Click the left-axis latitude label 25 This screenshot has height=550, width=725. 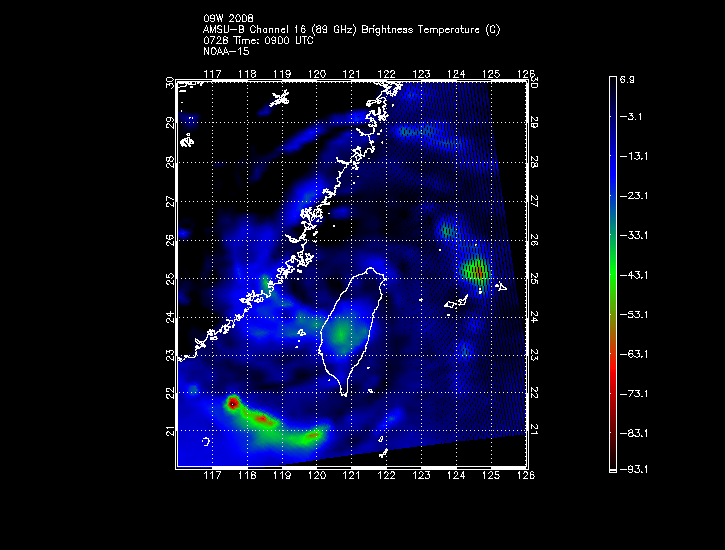pos(171,279)
